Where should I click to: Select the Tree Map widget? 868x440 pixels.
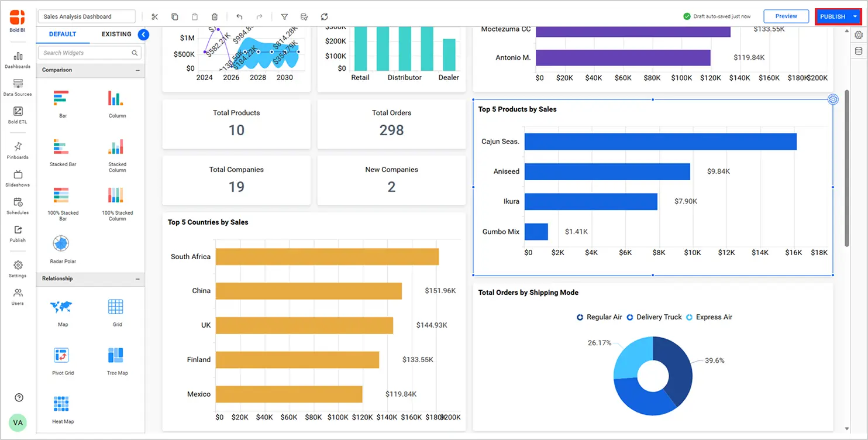tap(117, 361)
